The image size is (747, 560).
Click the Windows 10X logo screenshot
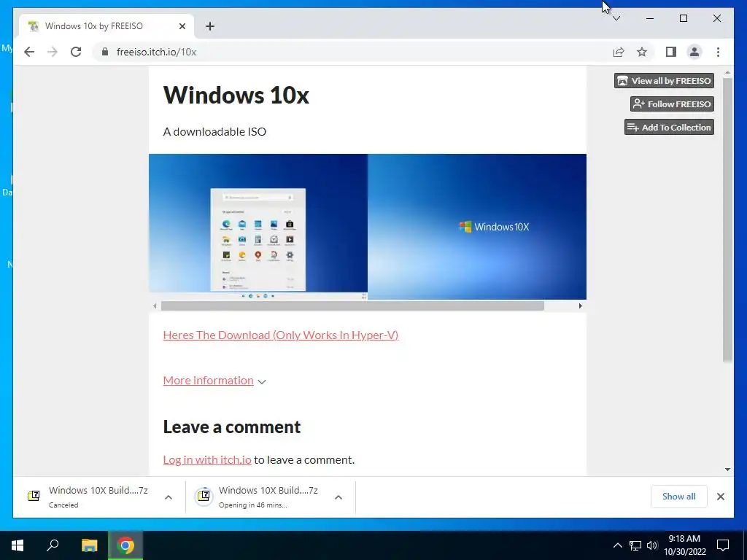click(x=477, y=227)
